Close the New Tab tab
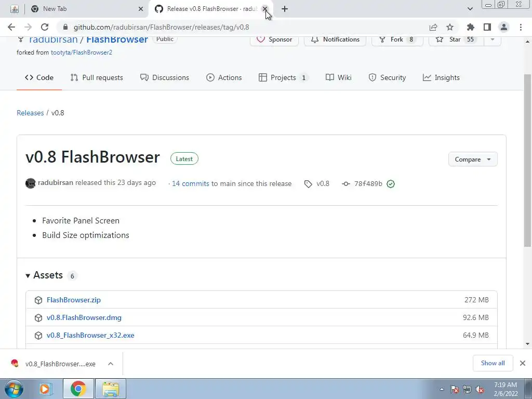 pyautogui.click(x=141, y=9)
